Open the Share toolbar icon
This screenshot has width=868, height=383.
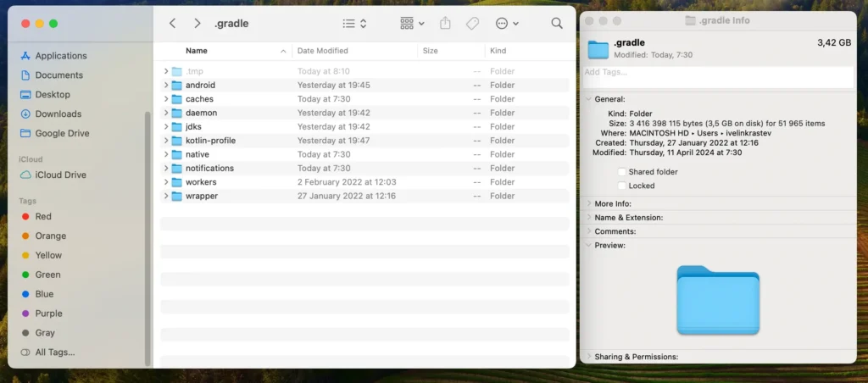(446, 24)
